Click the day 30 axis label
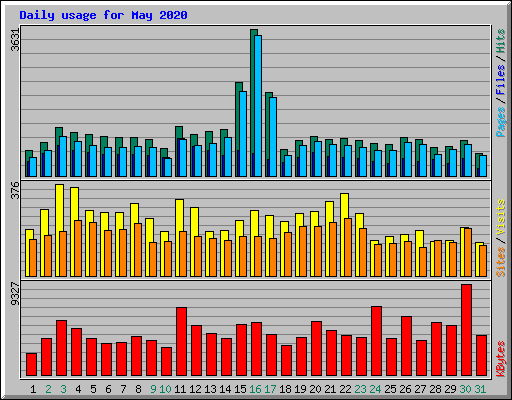 [x=465, y=389]
